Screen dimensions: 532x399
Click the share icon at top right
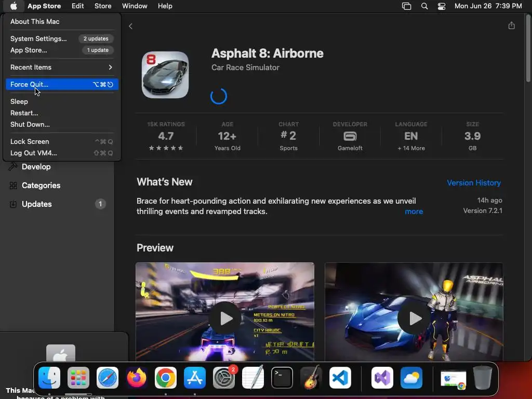(x=511, y=25)
